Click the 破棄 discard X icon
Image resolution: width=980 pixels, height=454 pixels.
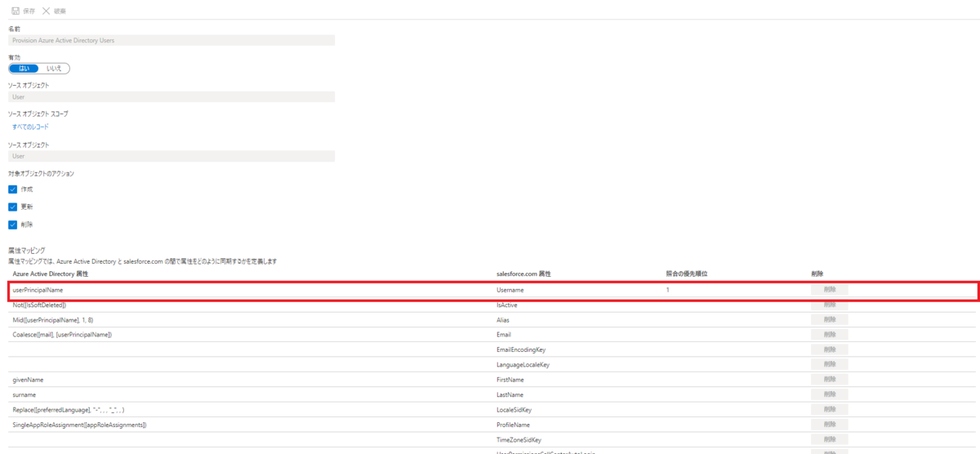click(x=47, y=11)
